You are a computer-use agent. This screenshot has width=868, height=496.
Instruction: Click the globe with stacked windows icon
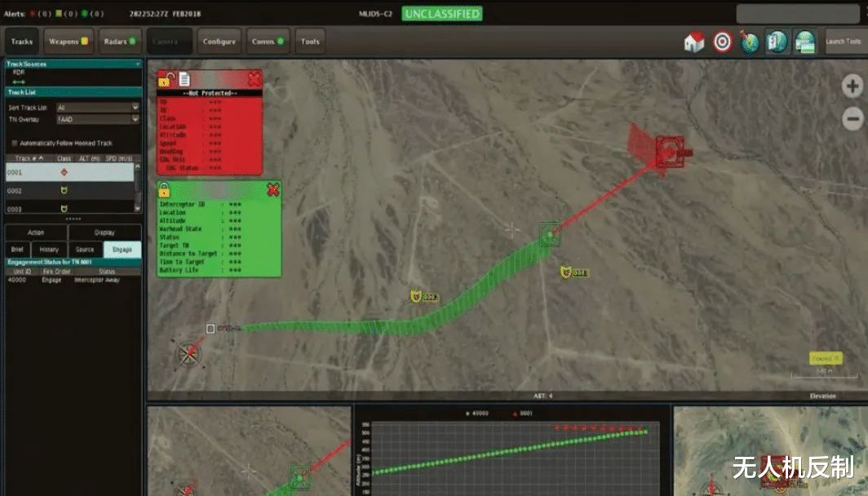pyautogui.click(x=804, y=42)
